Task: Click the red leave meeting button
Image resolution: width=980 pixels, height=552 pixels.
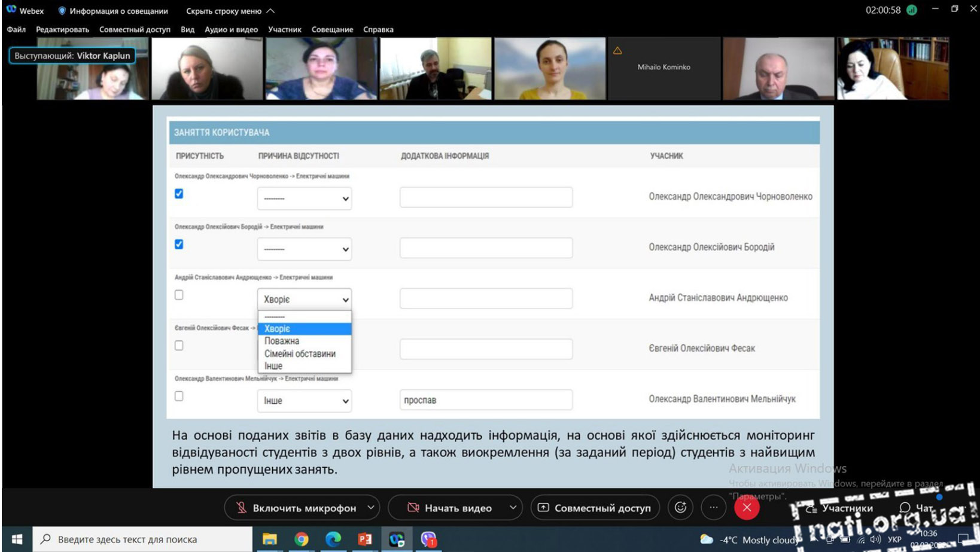Action: tap(747, 507)
